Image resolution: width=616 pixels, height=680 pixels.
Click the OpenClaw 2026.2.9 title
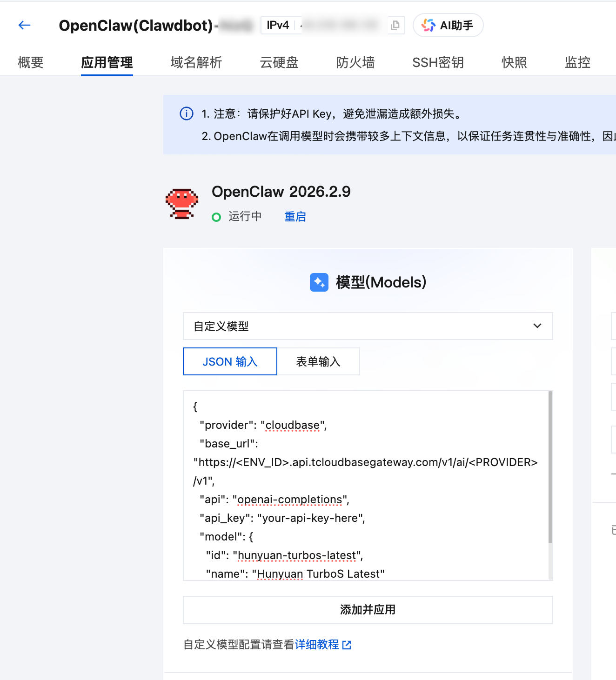281,192
